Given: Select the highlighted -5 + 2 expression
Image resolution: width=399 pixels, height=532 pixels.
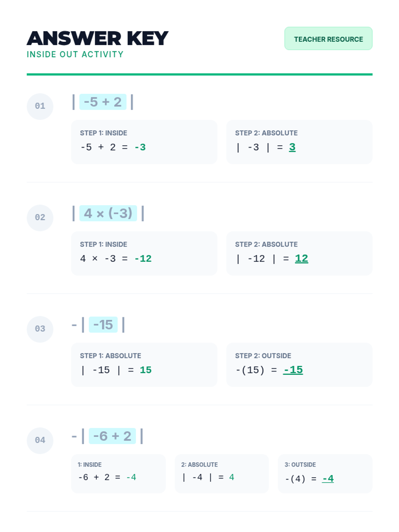Looking at the screenshot, I should [x=103, y=102].
